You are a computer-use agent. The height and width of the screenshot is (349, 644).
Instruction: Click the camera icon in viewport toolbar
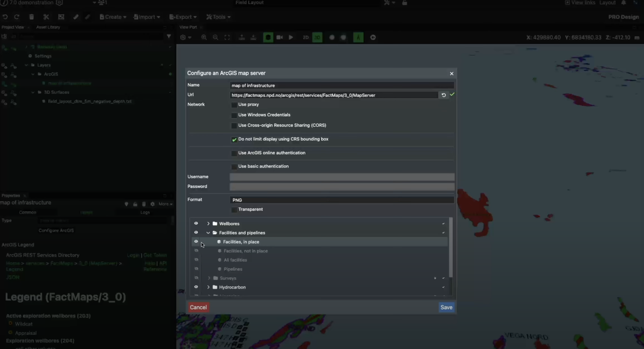point(280,38)
